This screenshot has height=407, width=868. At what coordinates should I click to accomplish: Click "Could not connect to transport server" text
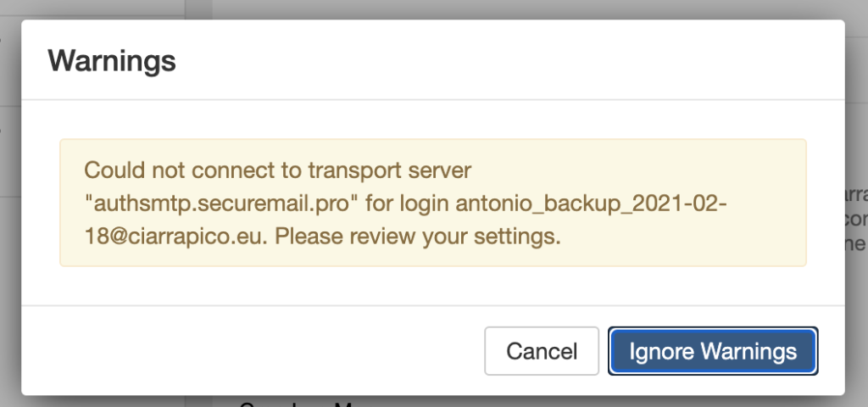point(277,170)
